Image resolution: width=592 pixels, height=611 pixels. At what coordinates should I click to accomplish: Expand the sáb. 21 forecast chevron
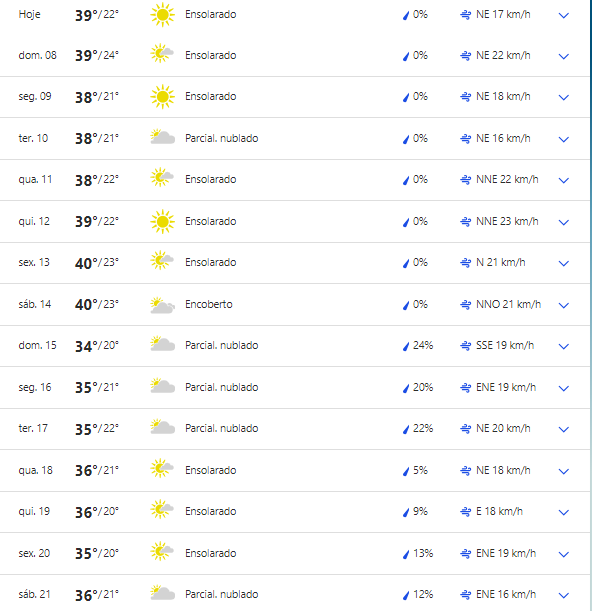click(x=564, y=595)
